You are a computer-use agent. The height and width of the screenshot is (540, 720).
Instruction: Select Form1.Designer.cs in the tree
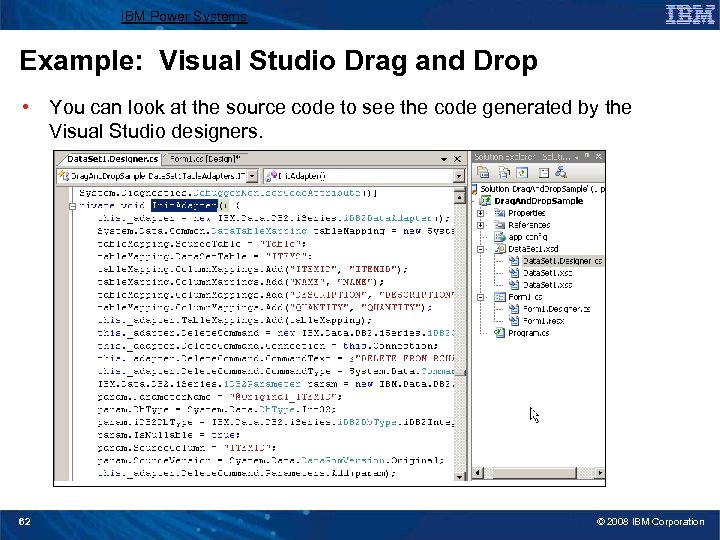(557, 309)
